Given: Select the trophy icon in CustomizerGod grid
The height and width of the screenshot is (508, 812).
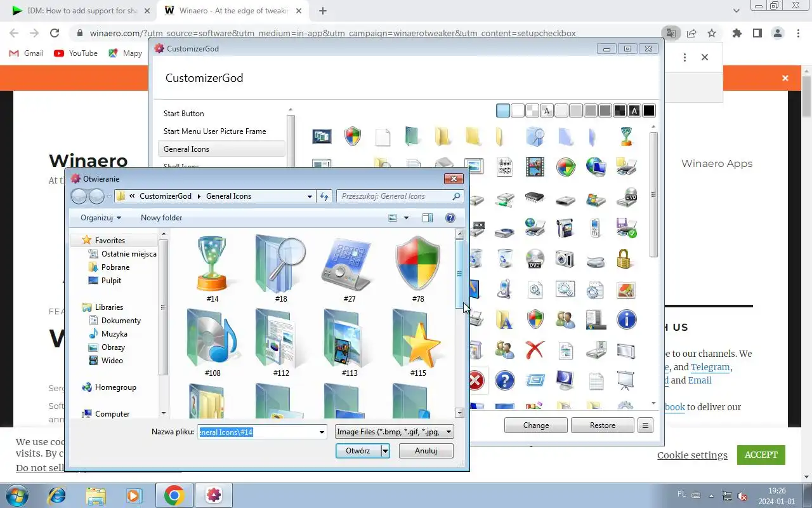Looking at the screenshot, I should [626, 136].
